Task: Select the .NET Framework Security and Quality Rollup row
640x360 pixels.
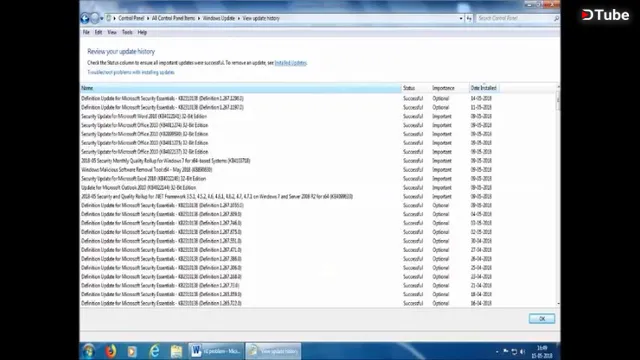Action: (x=318, y=197)
